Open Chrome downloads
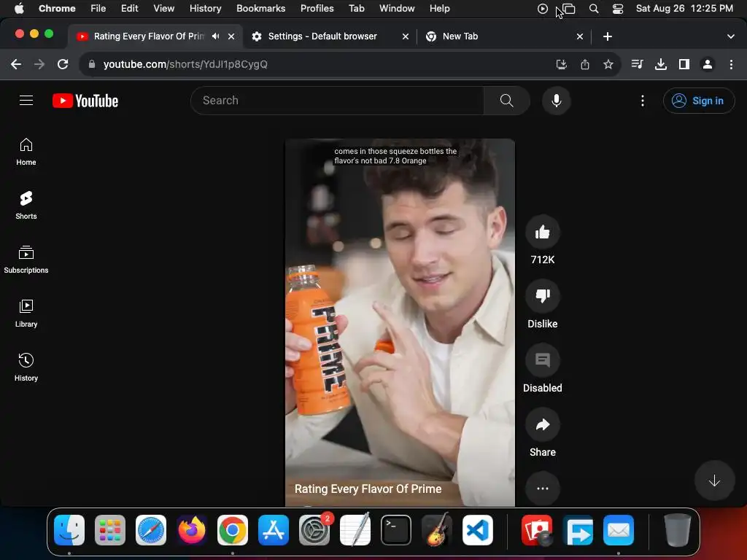747x560 pixels. click(x=660, y=64)
